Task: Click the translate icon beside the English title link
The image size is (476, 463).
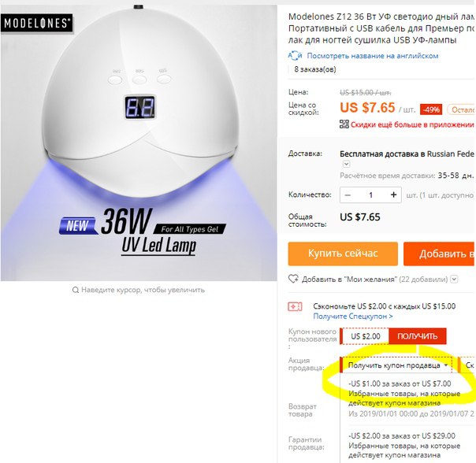Action: 295,56
